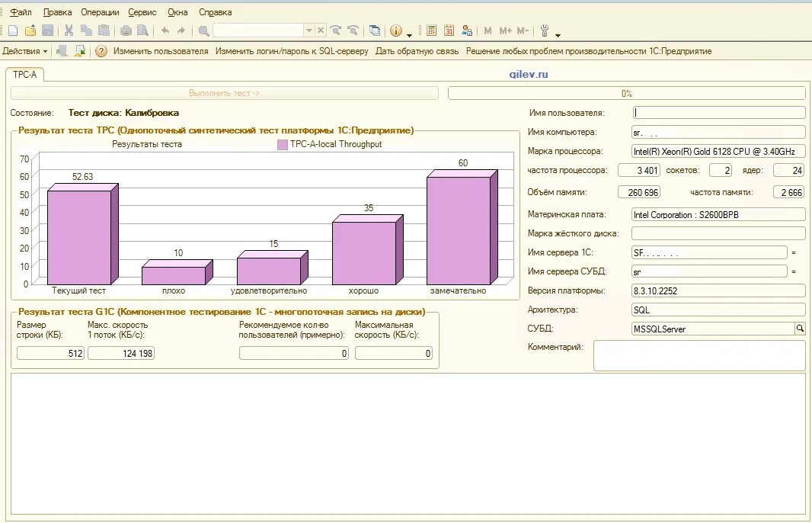
Task: Click the = button beside Имя сервера 1С
Action: coord(794,252)
